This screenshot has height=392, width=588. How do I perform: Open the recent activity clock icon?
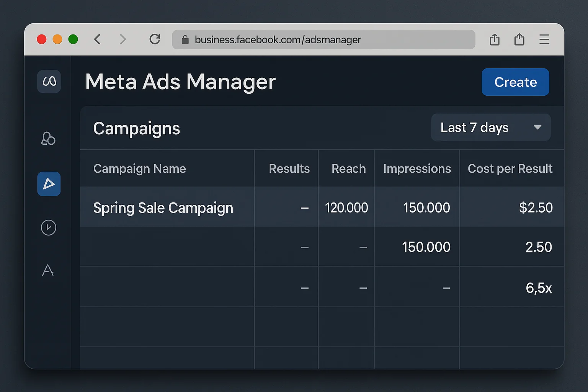(48, 227)
